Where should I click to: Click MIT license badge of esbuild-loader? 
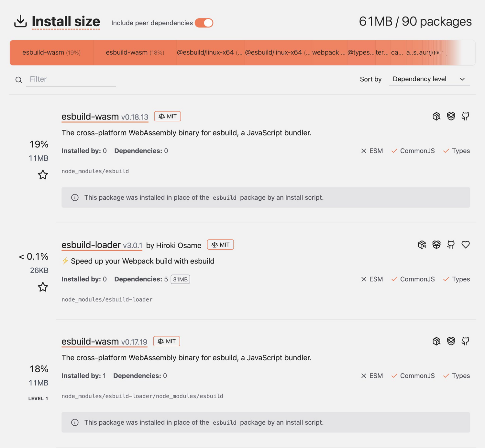(x=220, y=245)
